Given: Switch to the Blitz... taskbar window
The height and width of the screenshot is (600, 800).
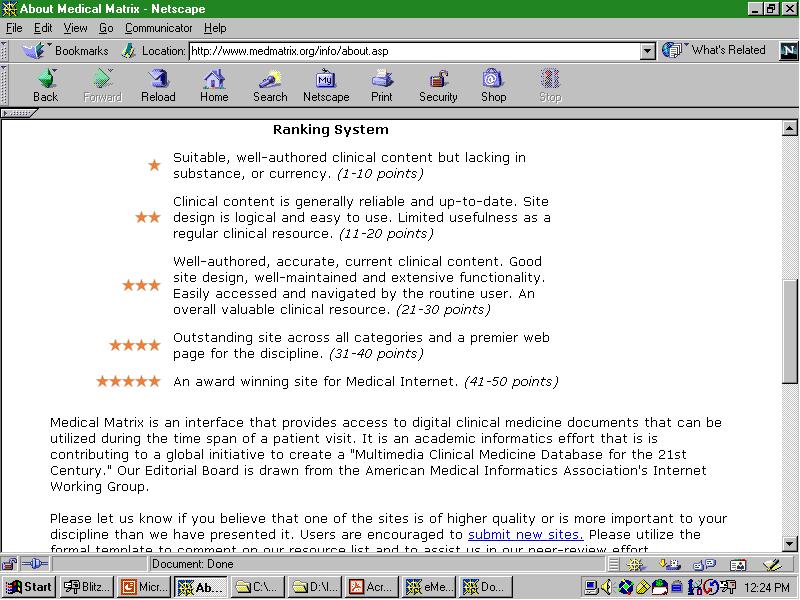Looking at the screenshot, I should tap(86, 587).
